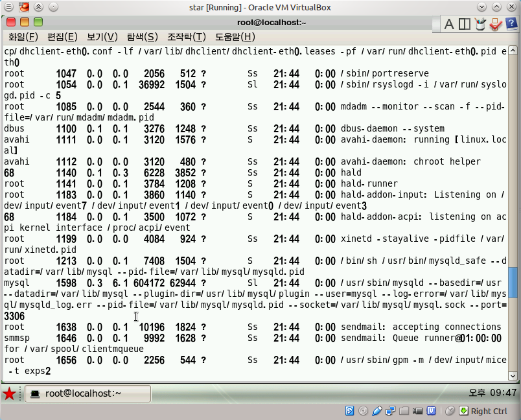
Task: Click memory value 604172 in mysql row
Action: coord(149,283)
